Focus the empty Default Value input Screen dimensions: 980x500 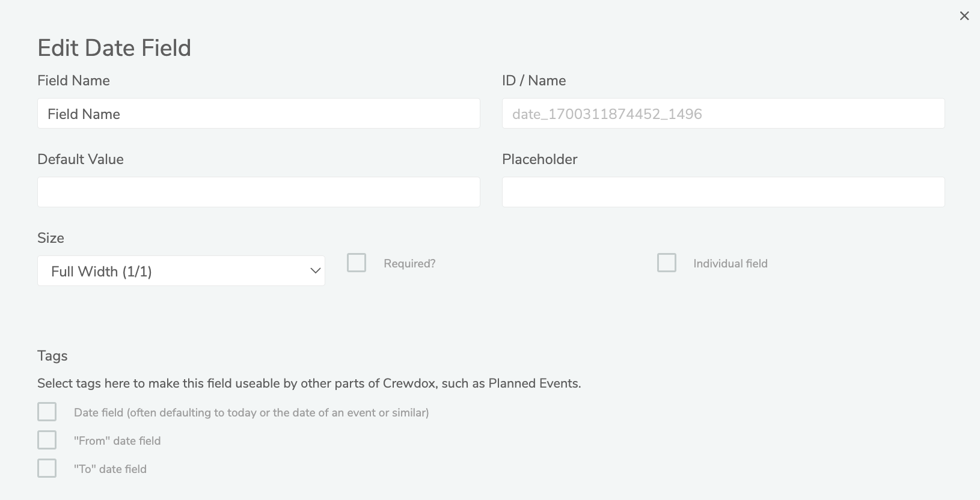259,192
